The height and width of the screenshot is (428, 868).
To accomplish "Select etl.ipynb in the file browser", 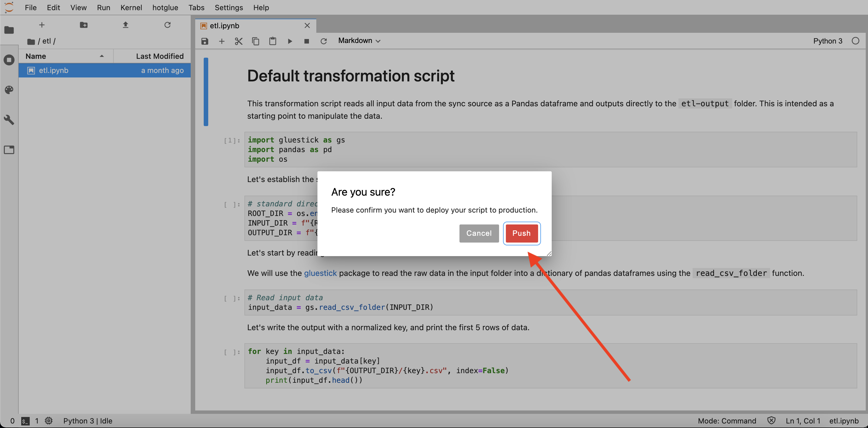I will [x=53, y=70].
